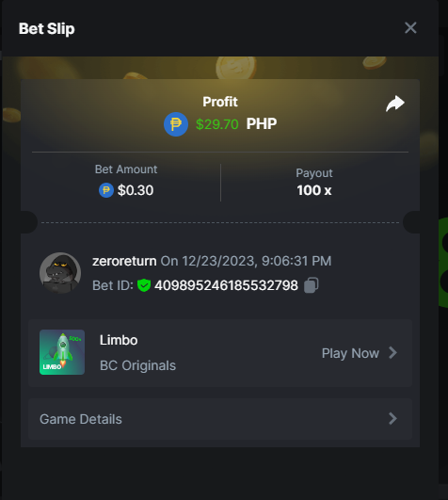Image resolution: width=448 pixels, height=500 pixels.
Task: Click the $0.30 bet amount value
Action: pyautogui.click(x=136, y=190)
